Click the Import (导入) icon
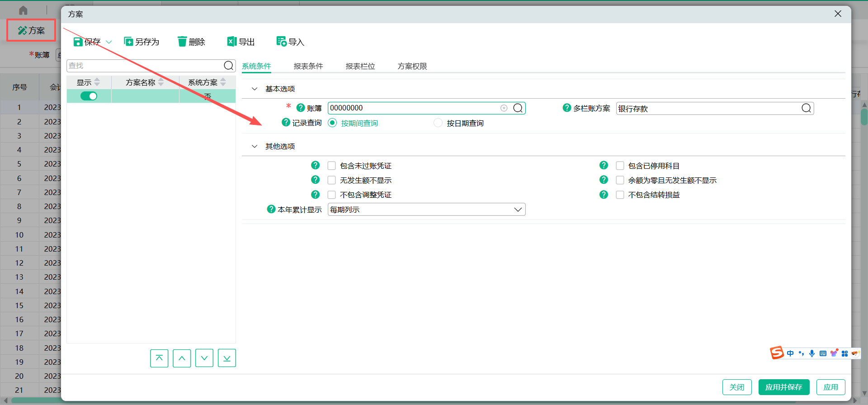This screenshot has height=405, width=868. [x=281, y=42]
